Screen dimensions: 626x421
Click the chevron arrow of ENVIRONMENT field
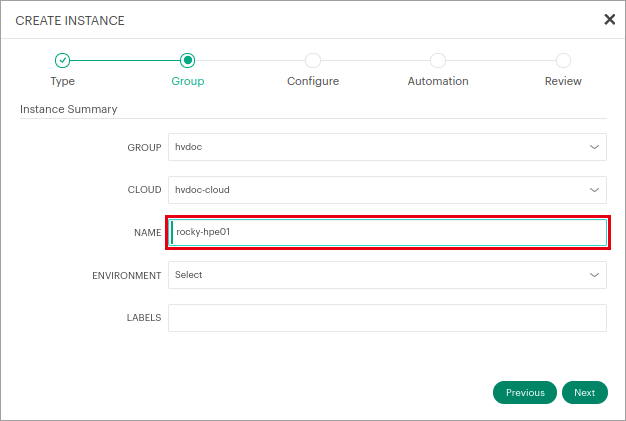point(594,275)
